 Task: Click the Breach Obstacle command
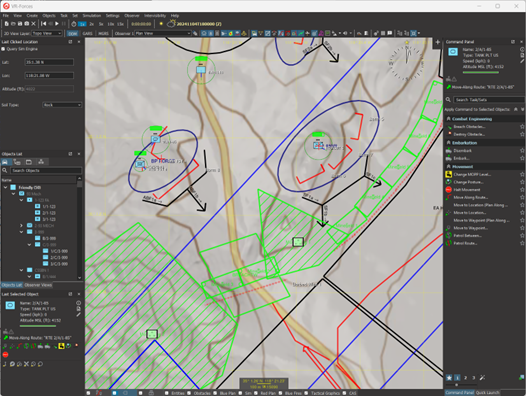coord(469,127)
